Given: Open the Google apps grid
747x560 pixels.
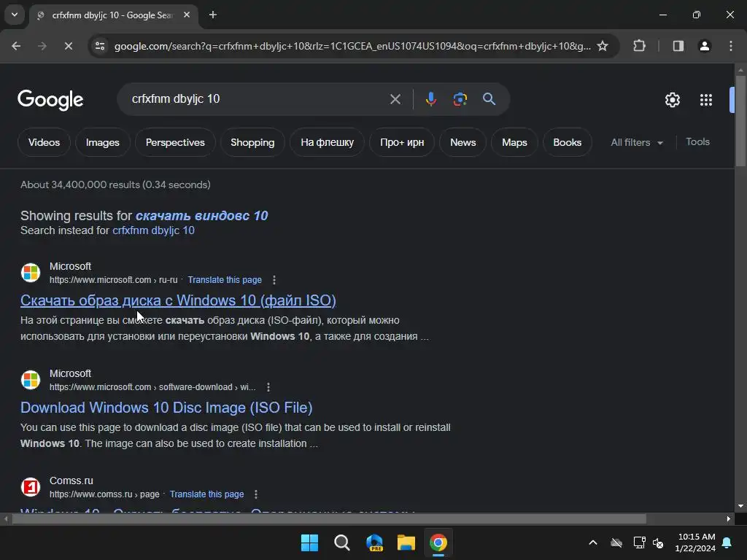Looking at the screenshot, I should click(706, 100).
